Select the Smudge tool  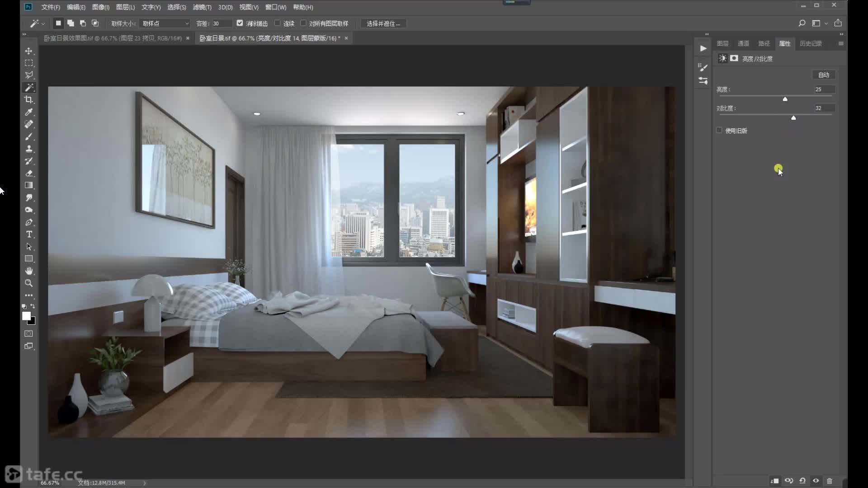pos(28,197)
